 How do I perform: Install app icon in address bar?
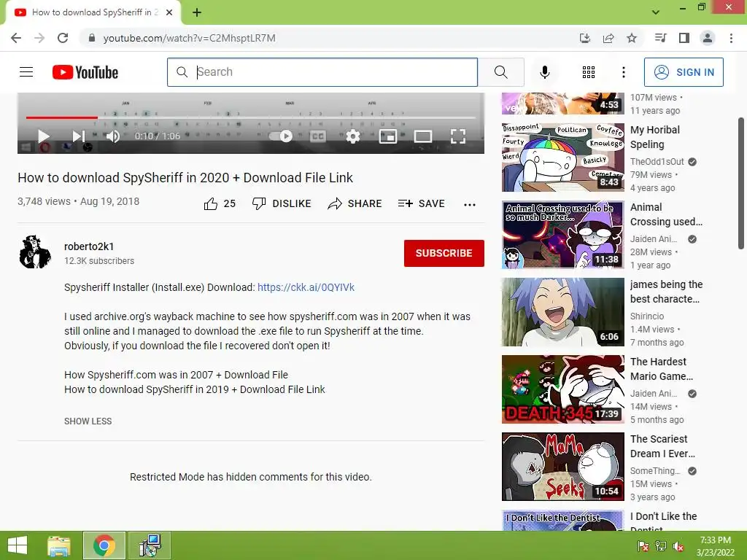(x=584, y=38)
